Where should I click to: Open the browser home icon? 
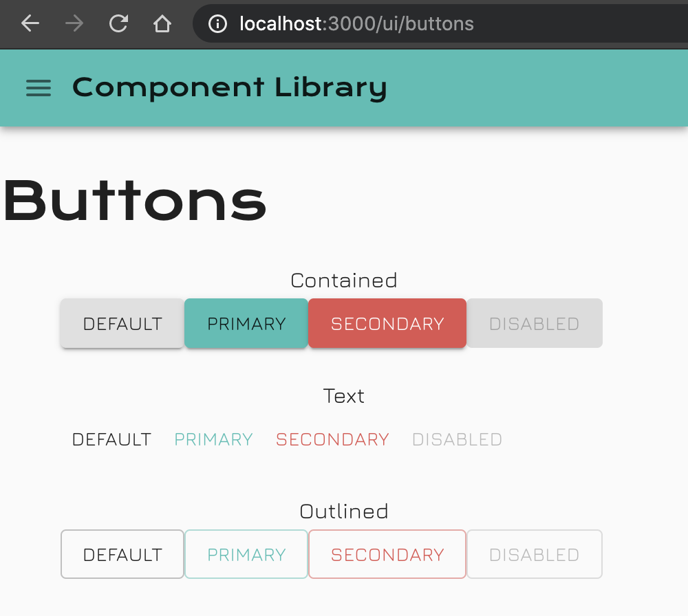pyautogui.click(x=162, y=23)
